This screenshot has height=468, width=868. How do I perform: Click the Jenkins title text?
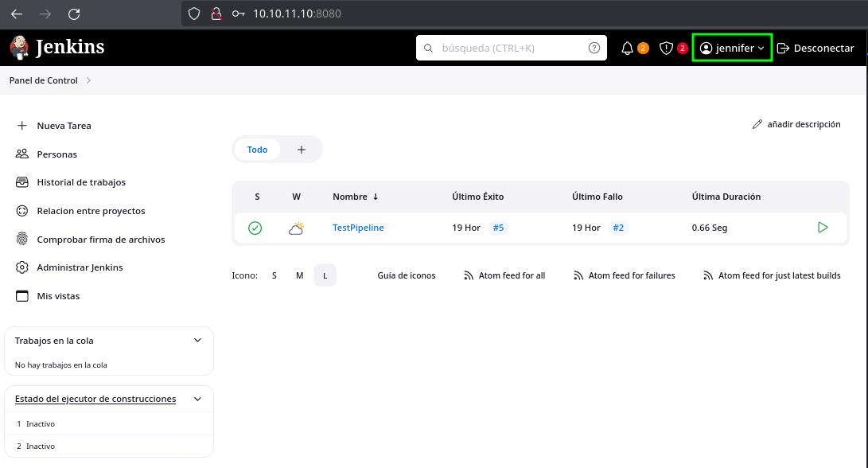point(70,48)
